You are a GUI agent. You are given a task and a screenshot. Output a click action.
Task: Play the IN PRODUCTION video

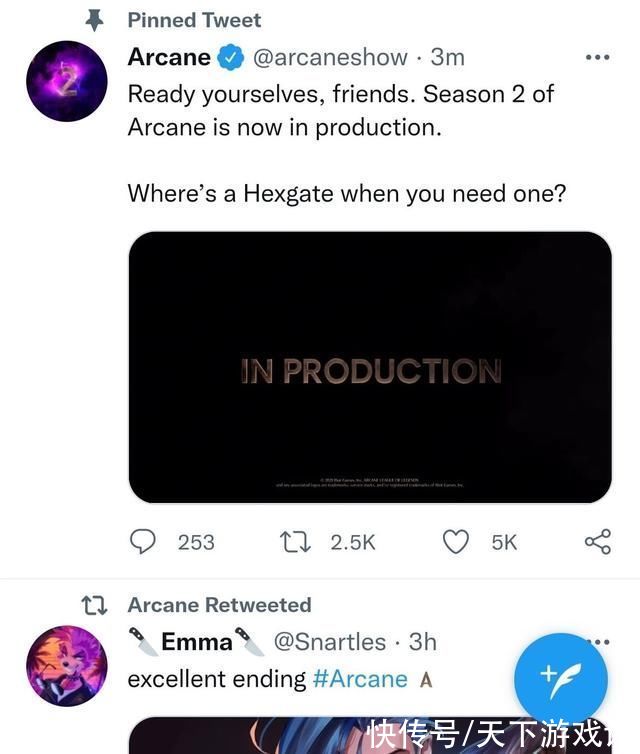point(370,368)
